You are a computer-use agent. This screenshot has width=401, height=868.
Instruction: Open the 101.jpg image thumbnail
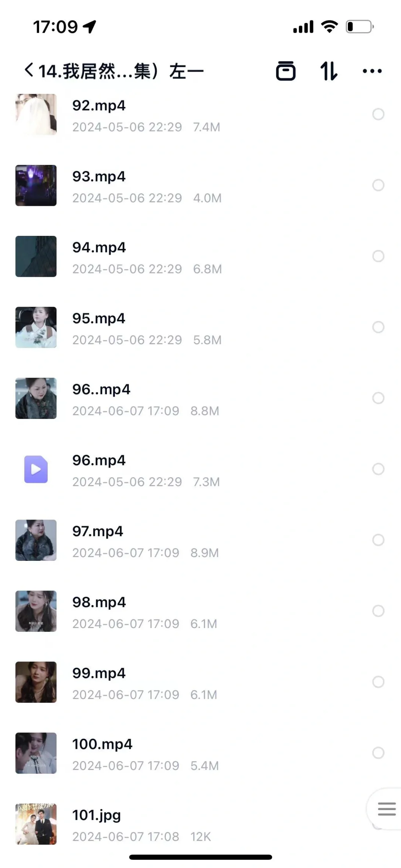tap(36, 824)
